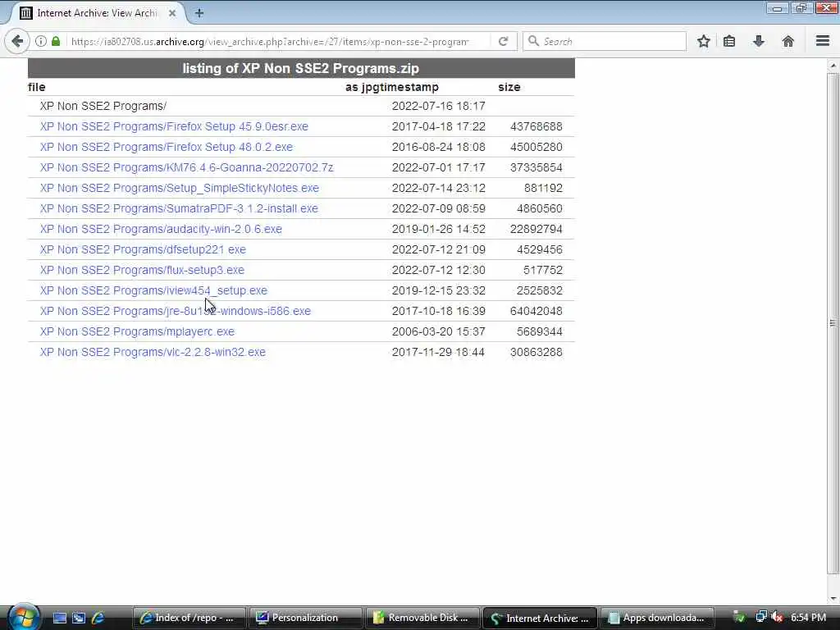Show site information via the info icon
This screenshot has width=840, height=630.
pos(41,41)
